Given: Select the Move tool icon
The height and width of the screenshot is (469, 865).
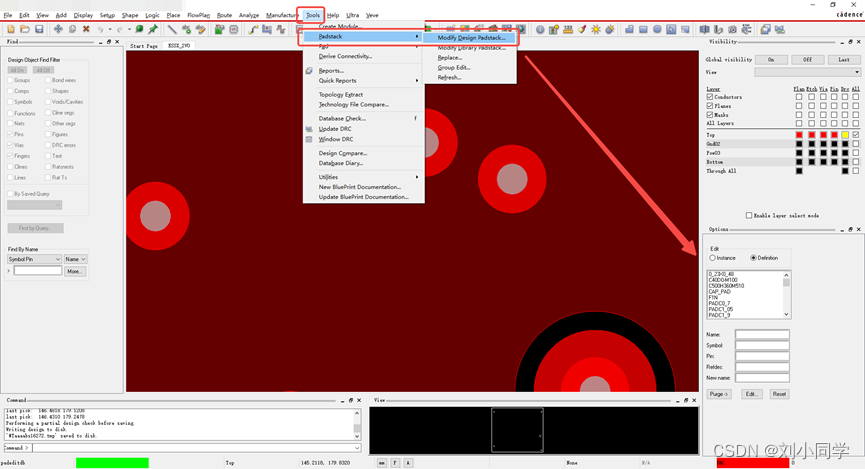Looking at the screenshot, I should [58, 29].
